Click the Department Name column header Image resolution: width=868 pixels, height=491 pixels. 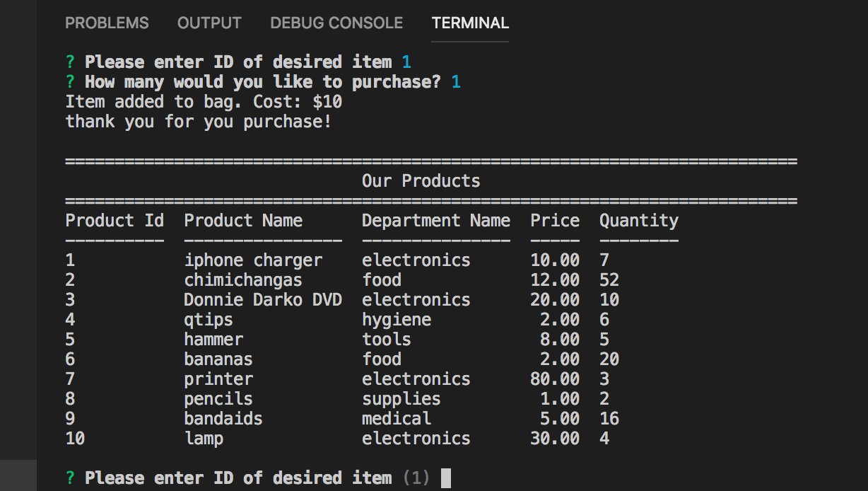coord(436,220)
